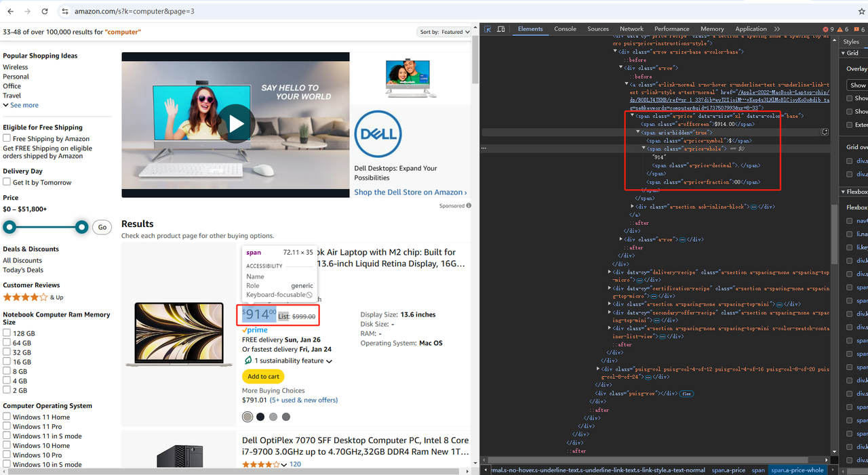Click the 4 stars & Up rating filter

coord(33,297)
